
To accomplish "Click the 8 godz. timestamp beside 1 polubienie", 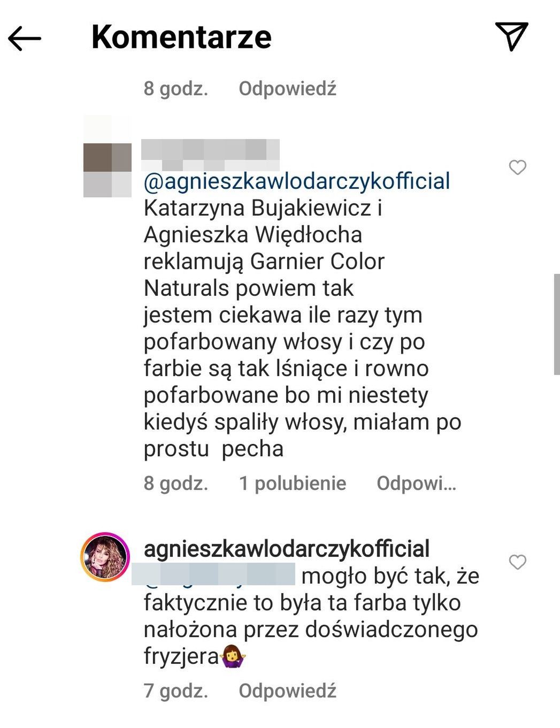I will [175, 483].
